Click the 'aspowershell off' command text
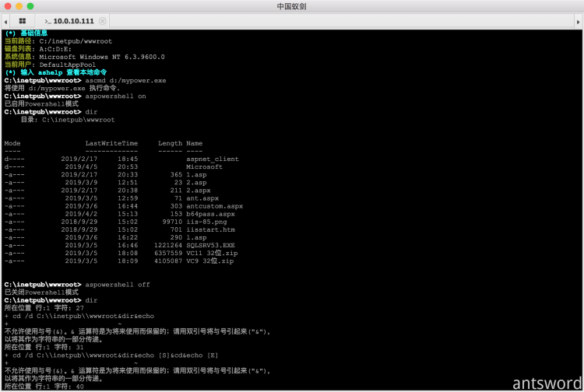 [x=117, y=285]
